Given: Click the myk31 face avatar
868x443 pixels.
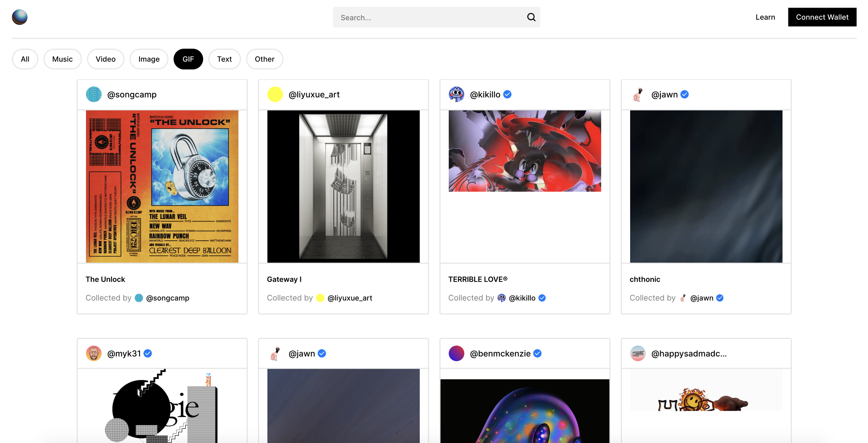Looking at the screenshot, I should pyautogui.click(x=94, y=353).
